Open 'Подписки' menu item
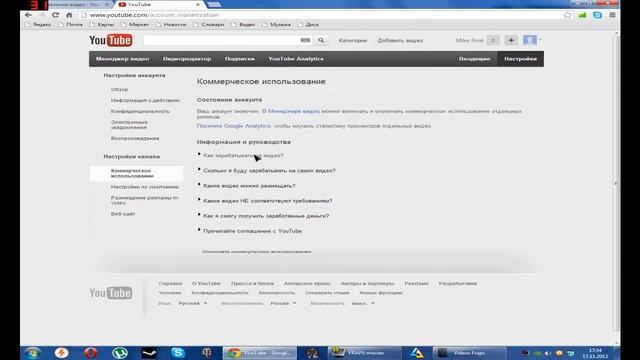 240,59
